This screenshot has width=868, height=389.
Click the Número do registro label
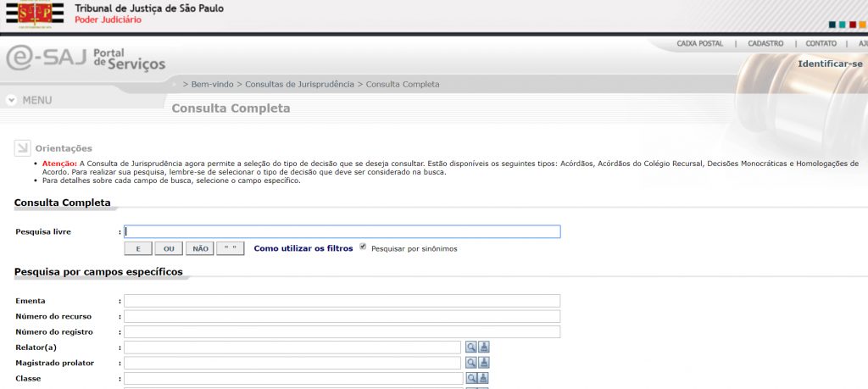pyautogui.click(x=54, y=332)
